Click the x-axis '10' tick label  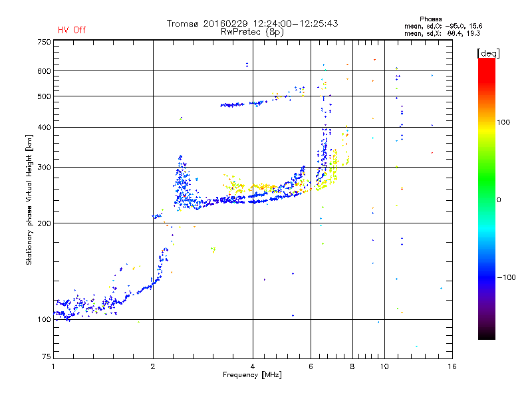pos(384,366)
